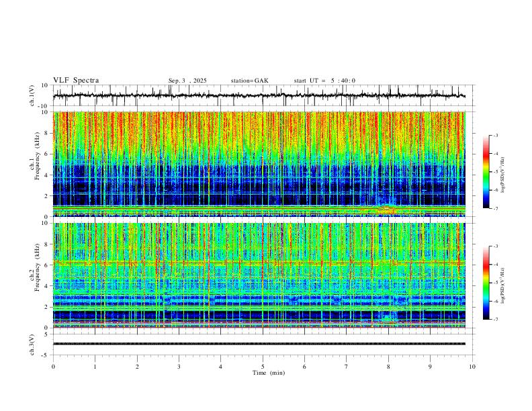Image resolution: width=532 pixels, height=411 pixels.
Task: Click the "-3" tick on ch.2 colorbar
Action: click(x=495, y=246)
